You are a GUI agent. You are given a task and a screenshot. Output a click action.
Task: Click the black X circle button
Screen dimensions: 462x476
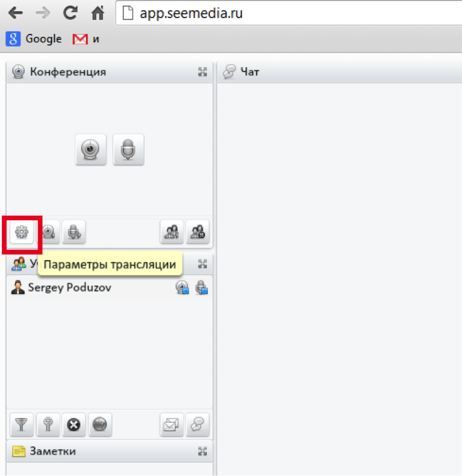pos(74,425)
